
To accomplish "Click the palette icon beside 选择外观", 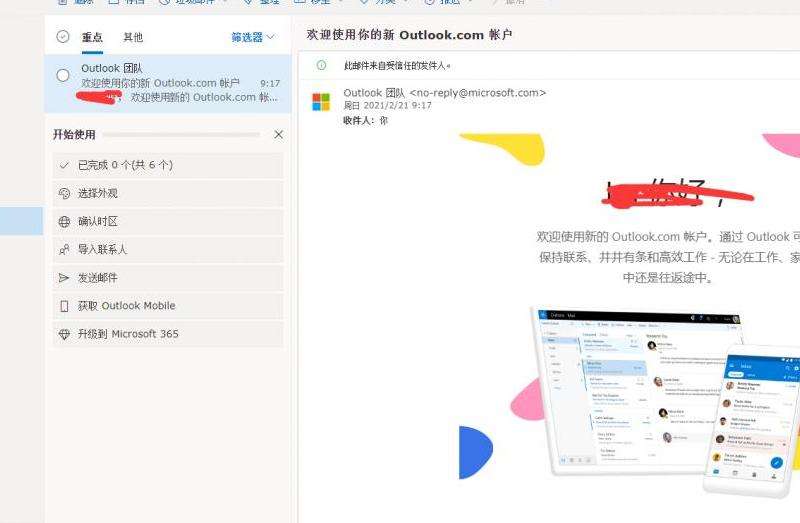I will (x=65, y=194).
